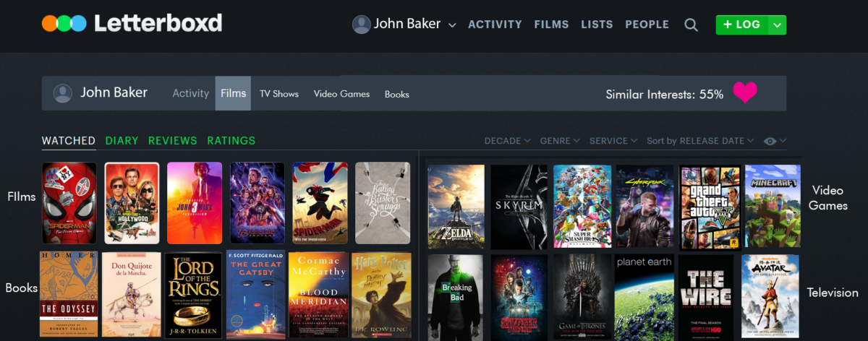Open the Avatar Last Airbender poster
Viewport: 868px width, 341px height.
(x=770, y=296)
